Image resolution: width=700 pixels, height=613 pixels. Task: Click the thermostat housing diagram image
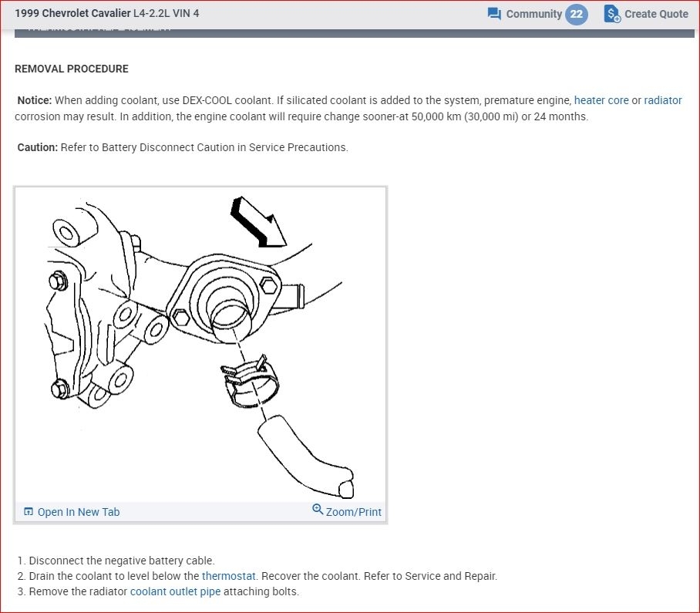(200, 345)
